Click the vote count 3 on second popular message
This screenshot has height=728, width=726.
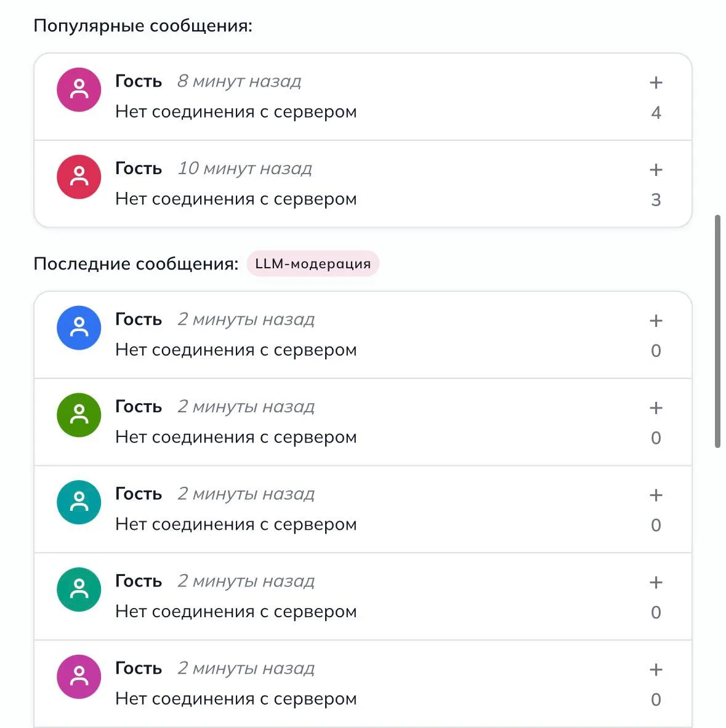pyautogui.click(x=656, y=200)
